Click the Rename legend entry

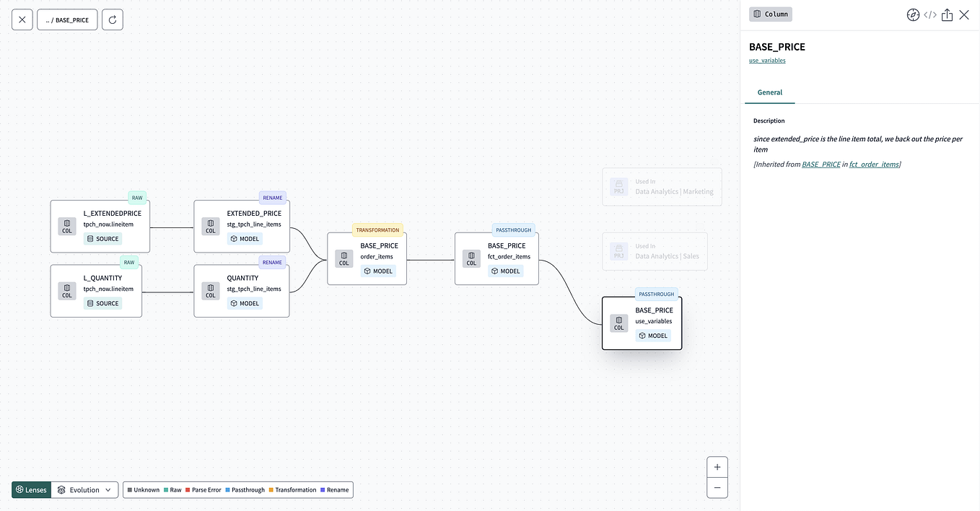pos(334,490)
